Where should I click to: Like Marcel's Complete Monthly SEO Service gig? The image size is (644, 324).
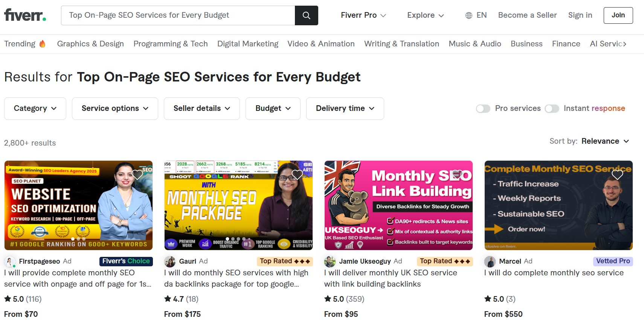click(617, 174)
